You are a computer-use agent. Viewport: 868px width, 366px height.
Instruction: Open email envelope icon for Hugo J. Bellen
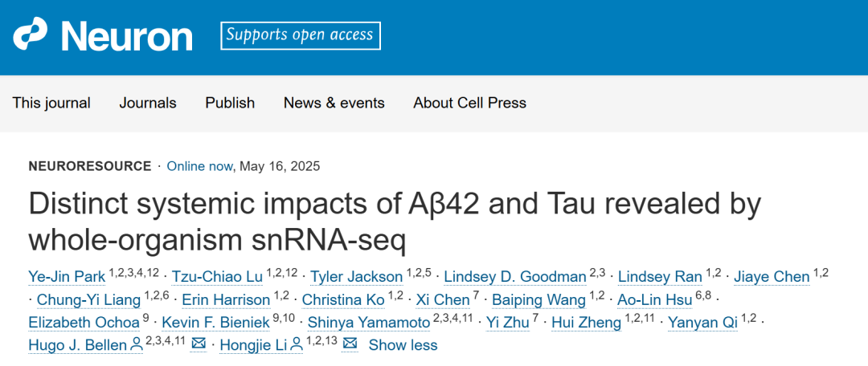tap(199, 344)
